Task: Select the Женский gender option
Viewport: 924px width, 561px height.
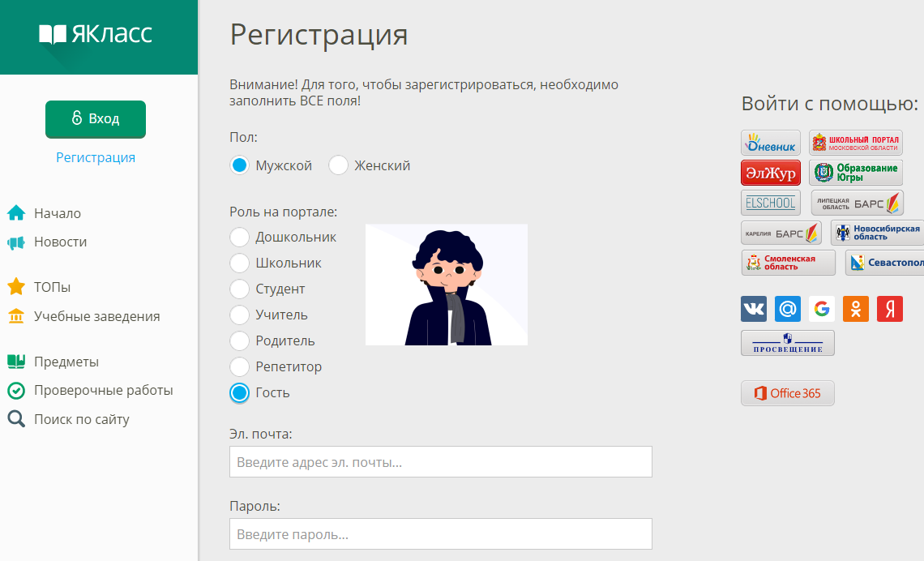Action: [x=338, y=165]
